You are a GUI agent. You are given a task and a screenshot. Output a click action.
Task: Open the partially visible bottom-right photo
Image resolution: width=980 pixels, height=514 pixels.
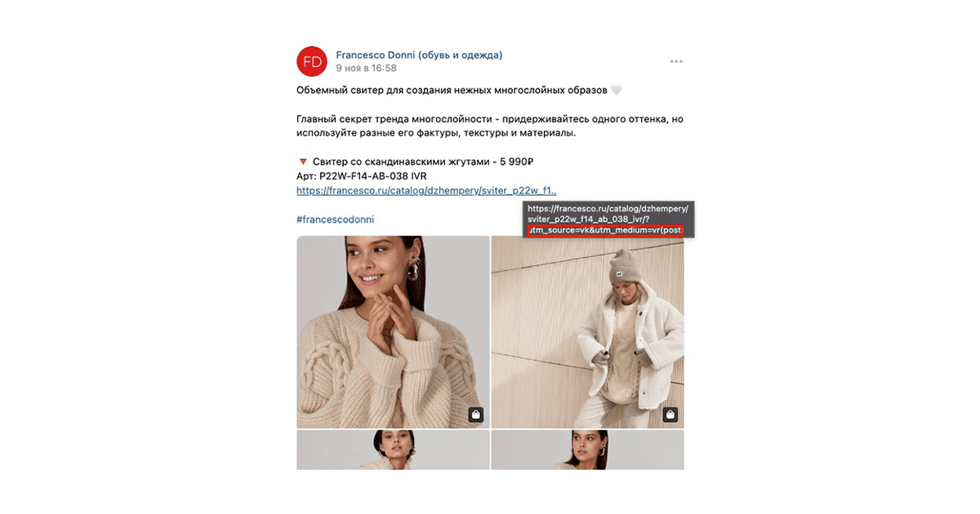(587, 450)
